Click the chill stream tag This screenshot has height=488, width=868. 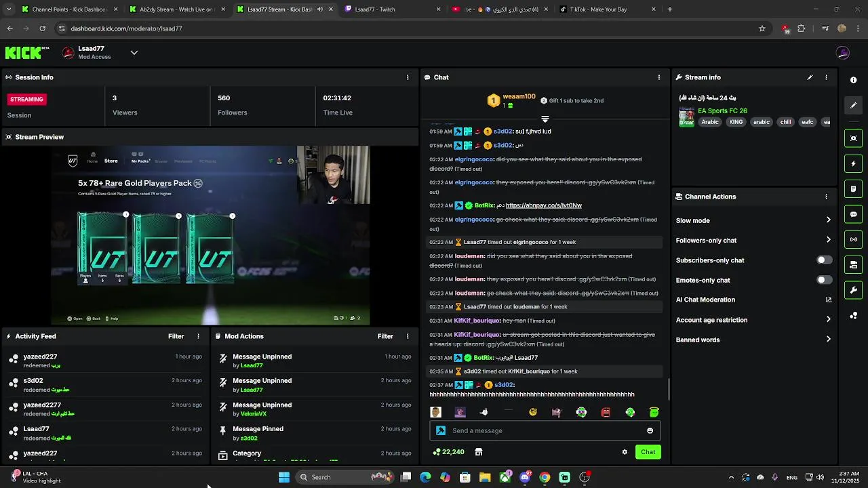[785, 122]
